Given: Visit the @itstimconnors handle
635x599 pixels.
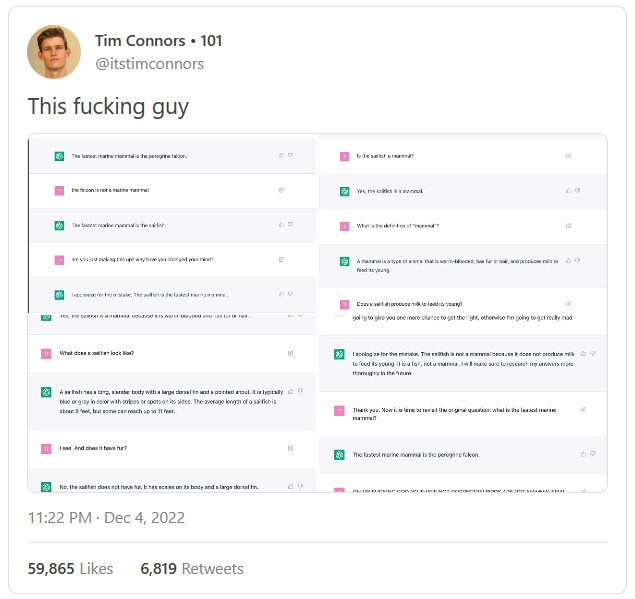Looking at the screenshot, I should point(149,64).
